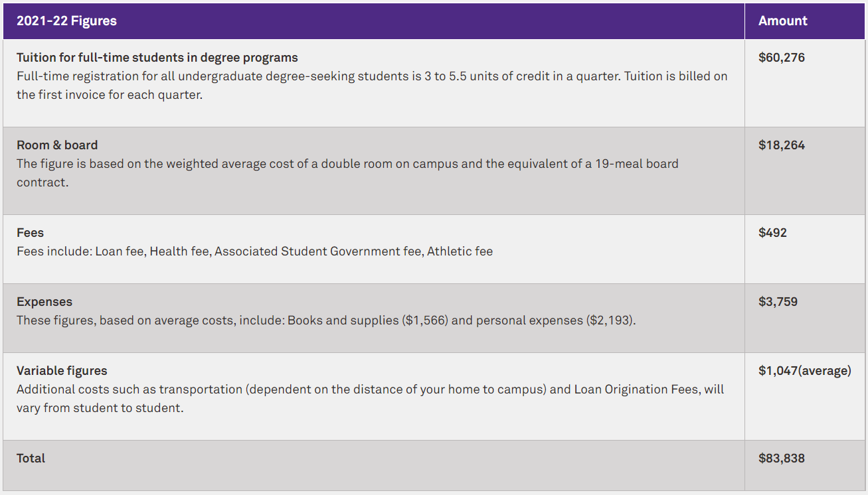The width and height of the screenshot is (868, 495).
Task: Click the Fees row heading
Action: [30, 233]
